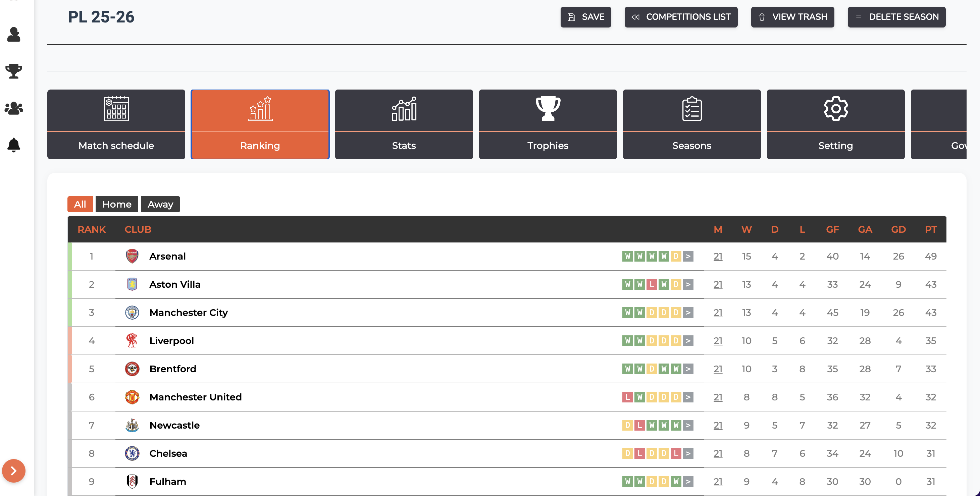This screenshot has width=980, height=496.
Task: Switch standings filter to Home
Action: tap(116, 204)
